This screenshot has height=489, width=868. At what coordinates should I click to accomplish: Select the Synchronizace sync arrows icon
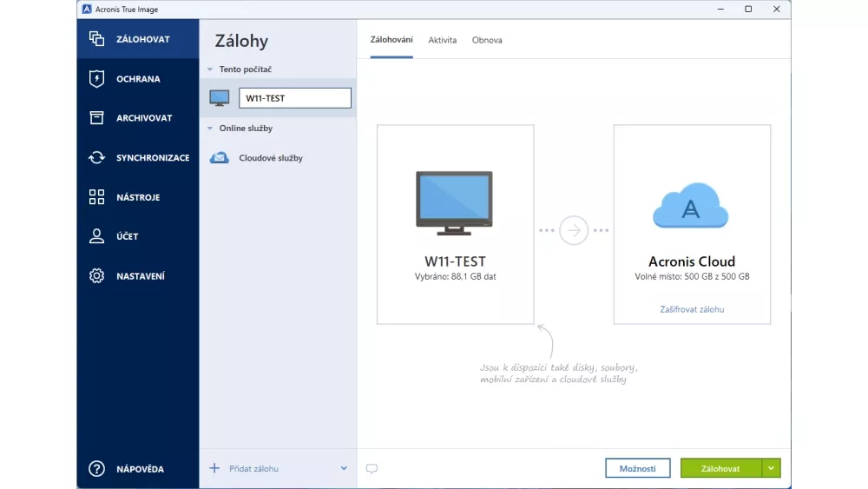(96, 158)
